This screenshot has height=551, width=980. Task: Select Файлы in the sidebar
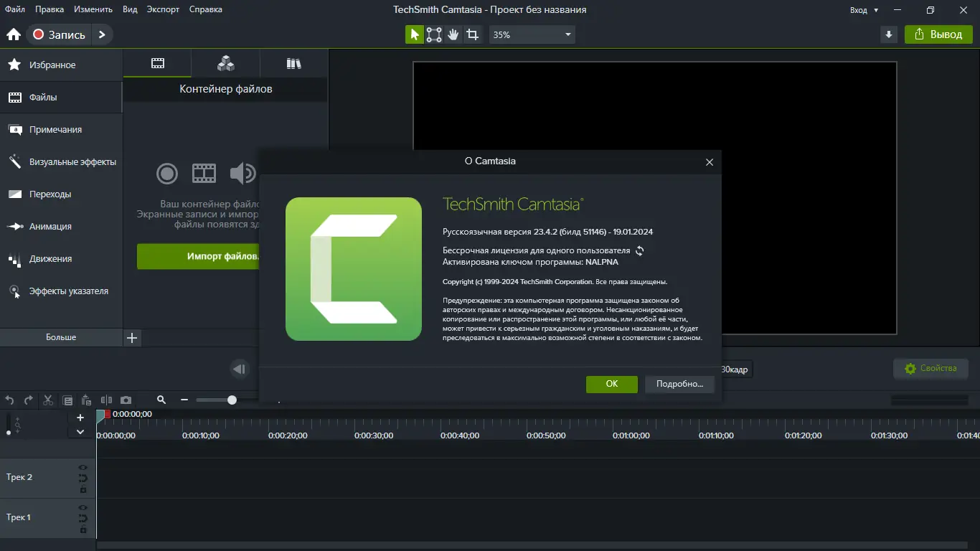pyautogui.click(x=61, y=97)
